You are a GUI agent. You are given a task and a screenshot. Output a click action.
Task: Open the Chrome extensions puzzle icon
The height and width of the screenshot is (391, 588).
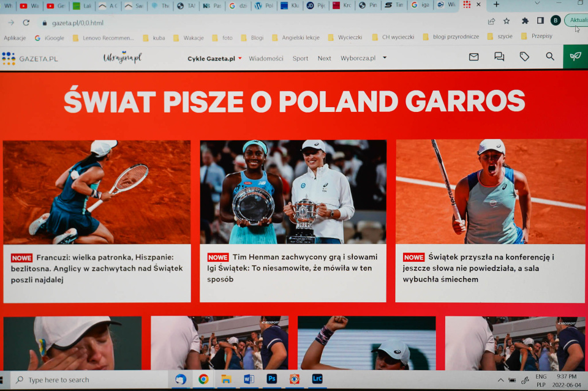click(525, 21)
